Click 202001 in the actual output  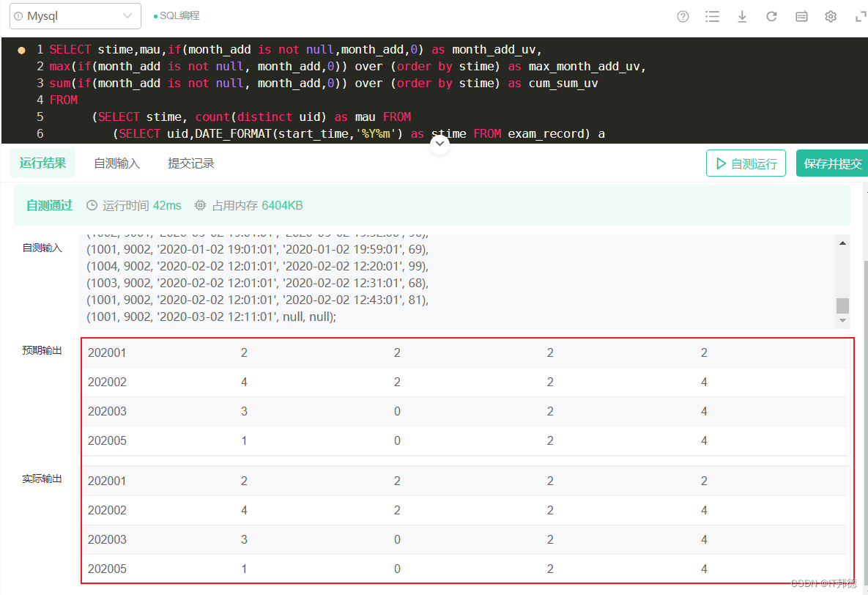point(107,481)
